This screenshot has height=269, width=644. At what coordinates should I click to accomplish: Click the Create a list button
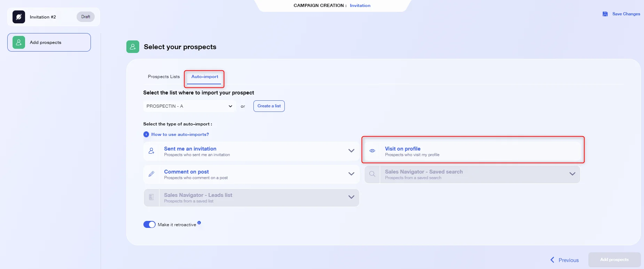[269, 106]
